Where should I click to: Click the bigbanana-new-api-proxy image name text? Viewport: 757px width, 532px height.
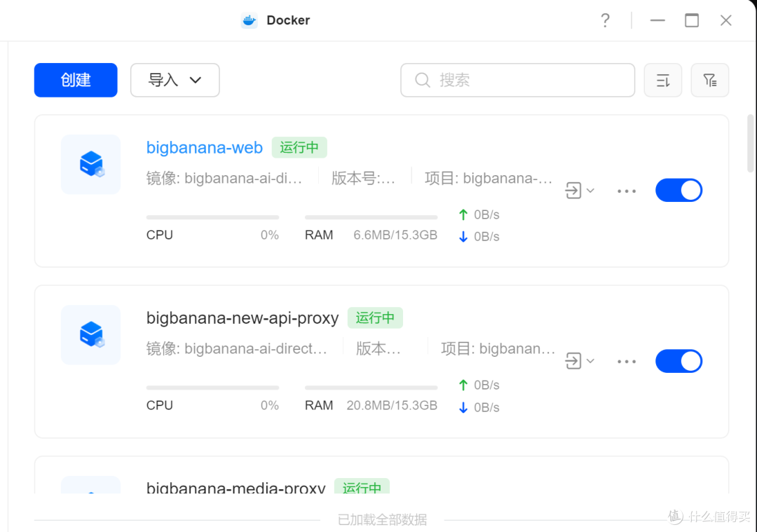tap(237, 348)
